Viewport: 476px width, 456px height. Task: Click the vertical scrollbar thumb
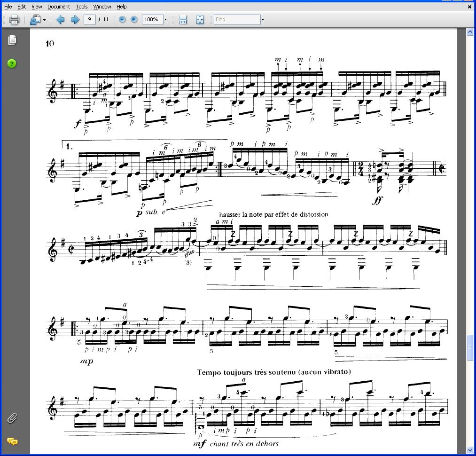tap(470, 347)
